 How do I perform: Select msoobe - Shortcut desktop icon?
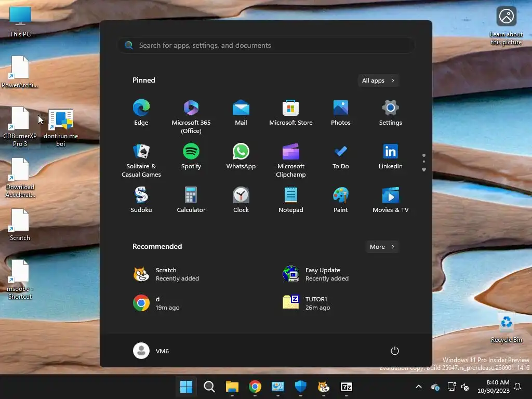coord(20,280)
